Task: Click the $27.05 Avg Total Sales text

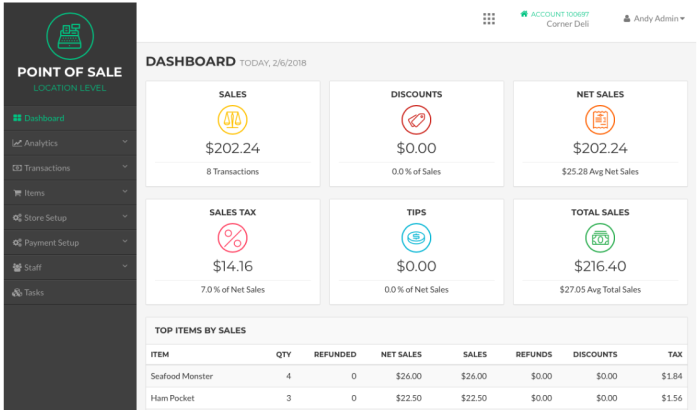Action: pyautogui.click(x=600, y=289)
